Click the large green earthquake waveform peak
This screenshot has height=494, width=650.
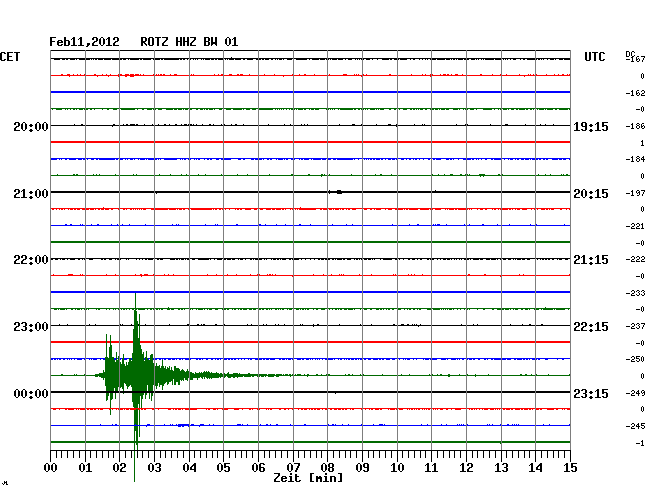tap(135, 375)
